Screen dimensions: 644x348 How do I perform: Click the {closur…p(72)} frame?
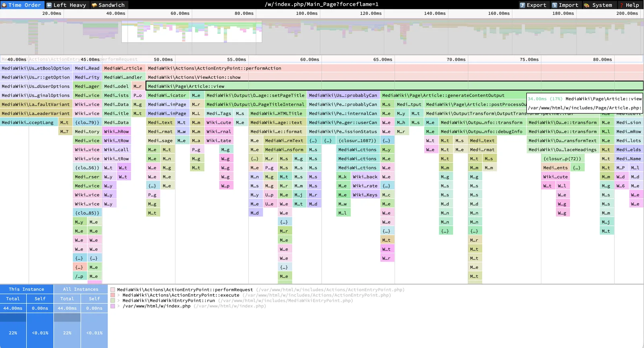coord(563,159)
